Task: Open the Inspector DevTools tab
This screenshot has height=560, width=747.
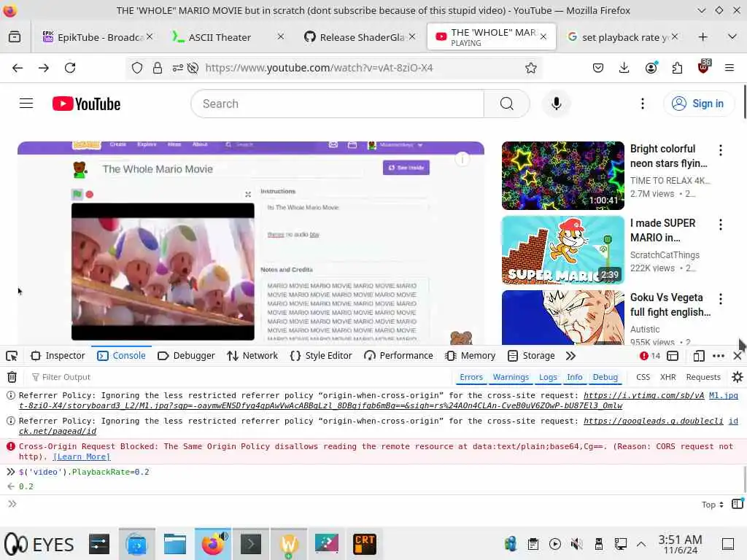Action: [57, 356]
